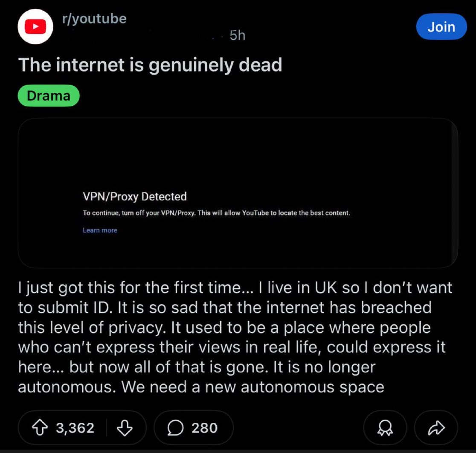The height and width of the screenshot is (453, 476).
Task: Join the r/youtube community
Action: click(441, 27)
